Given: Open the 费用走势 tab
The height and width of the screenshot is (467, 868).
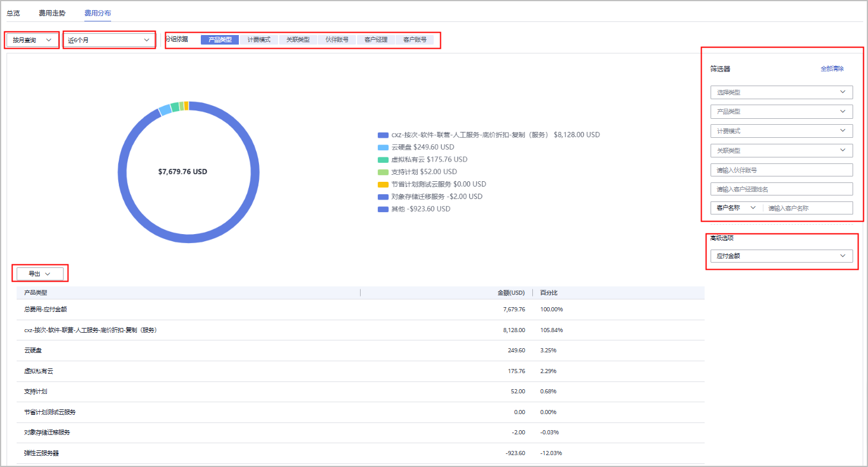Looking at the screenshot, I should [52, 13].
